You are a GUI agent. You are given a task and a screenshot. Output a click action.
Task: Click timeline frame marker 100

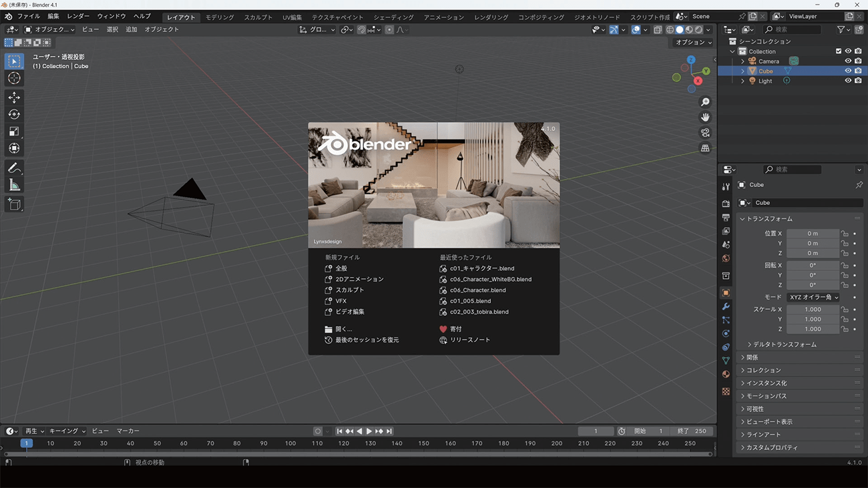290,443
